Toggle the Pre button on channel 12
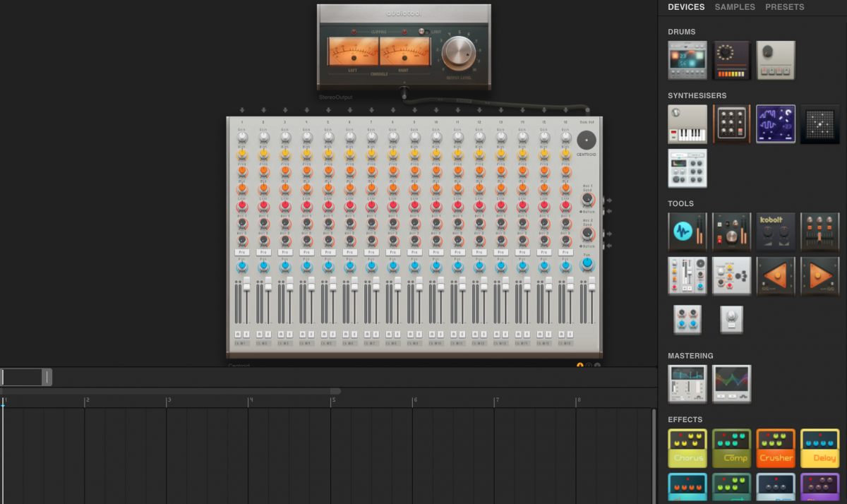The image size is (847, 504). 479,252
